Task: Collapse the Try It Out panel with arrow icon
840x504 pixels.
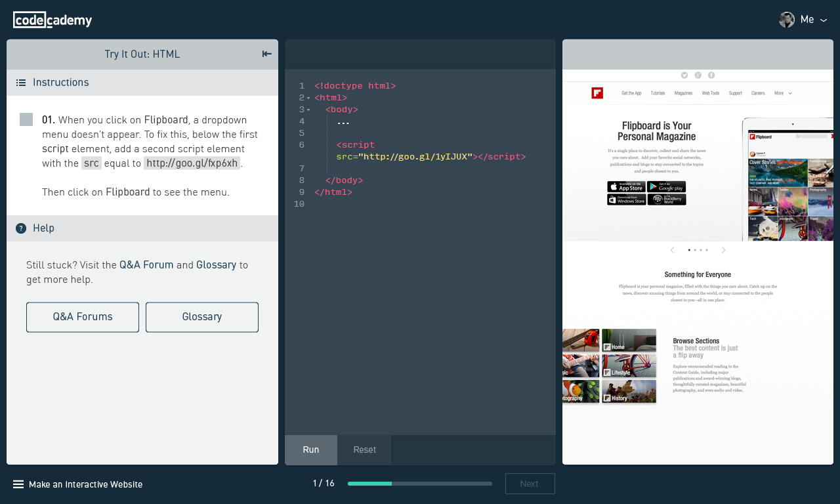Action: 266,54
